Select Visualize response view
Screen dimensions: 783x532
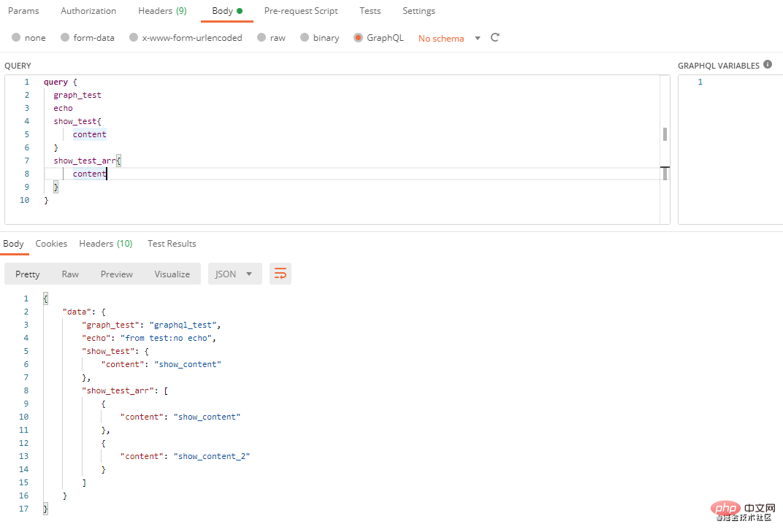point(172,274)
